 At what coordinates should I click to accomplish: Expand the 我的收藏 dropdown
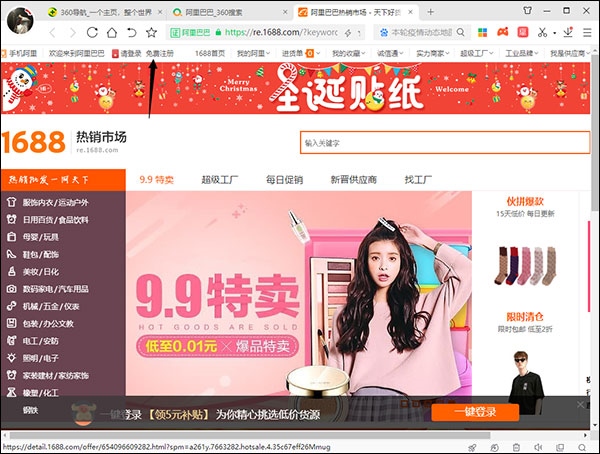click(349, 54)
